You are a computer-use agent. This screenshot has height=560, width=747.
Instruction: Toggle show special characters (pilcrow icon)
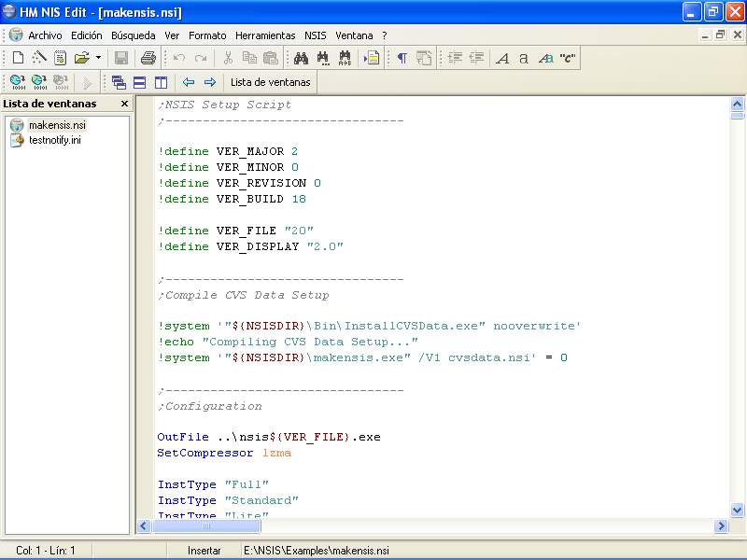point(402,58)
